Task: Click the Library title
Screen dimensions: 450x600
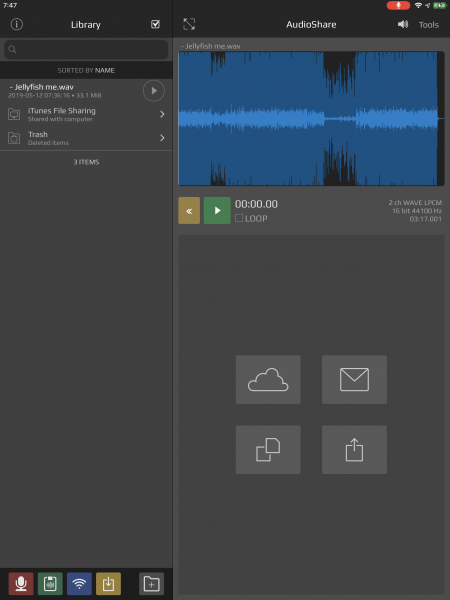Action: pos(86,25)
